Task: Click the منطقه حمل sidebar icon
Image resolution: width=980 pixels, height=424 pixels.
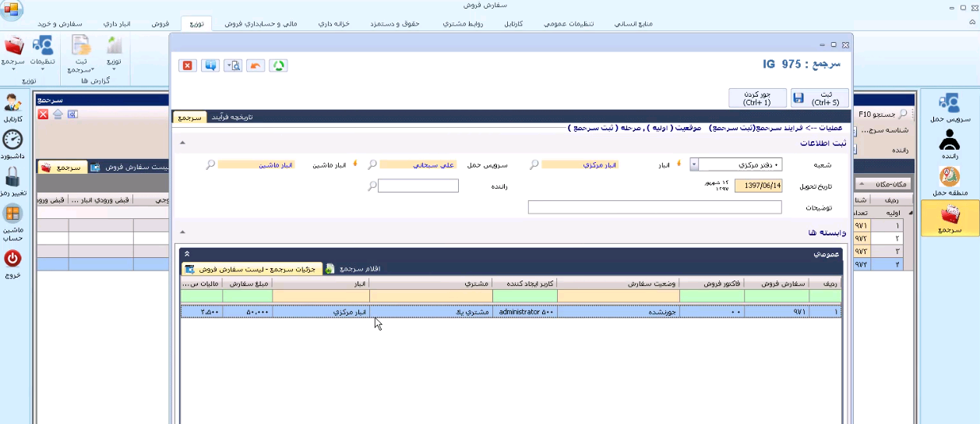Action: [x=949, y=182]
